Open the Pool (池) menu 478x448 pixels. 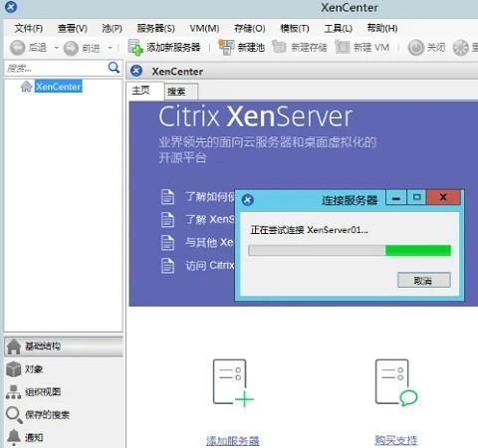tap(113, 29)
